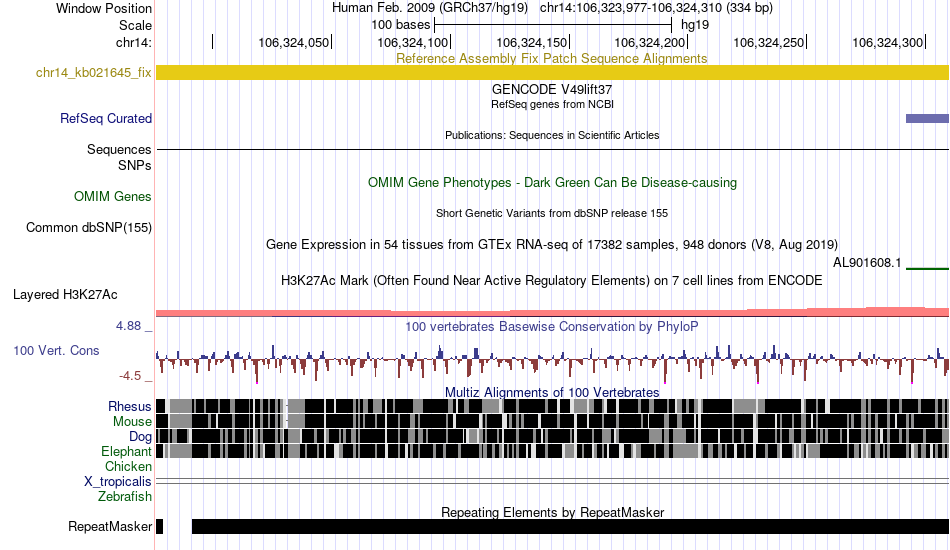The width and height of the screenshot is (950, 550).
Task: Click Reference Assembly Fix Patch Sequence Alignments title
Action: 551,59
